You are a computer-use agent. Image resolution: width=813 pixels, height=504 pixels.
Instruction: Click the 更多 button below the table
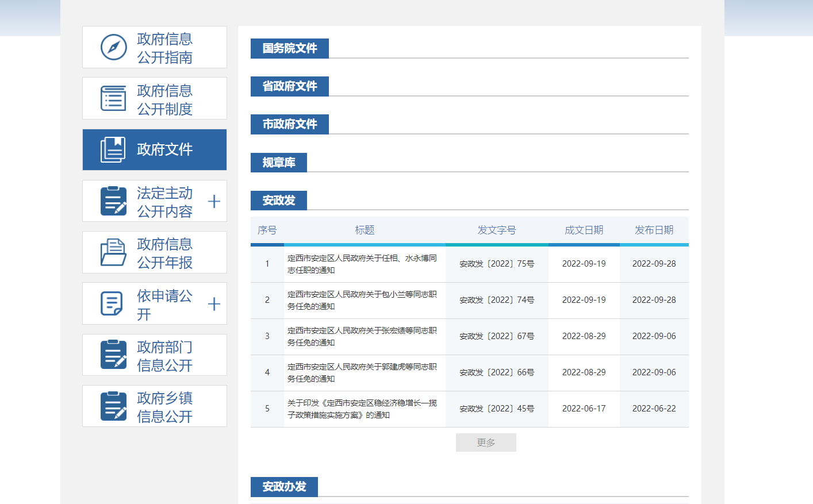[486, 443]
